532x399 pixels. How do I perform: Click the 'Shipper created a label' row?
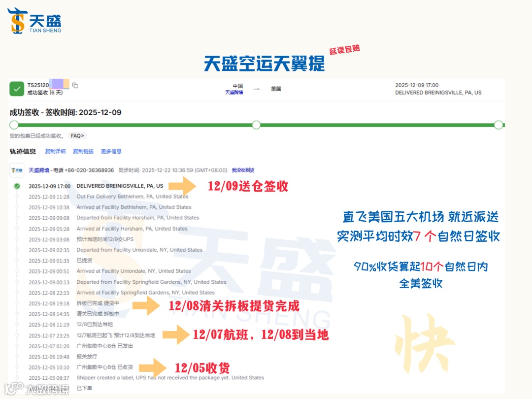146,378
